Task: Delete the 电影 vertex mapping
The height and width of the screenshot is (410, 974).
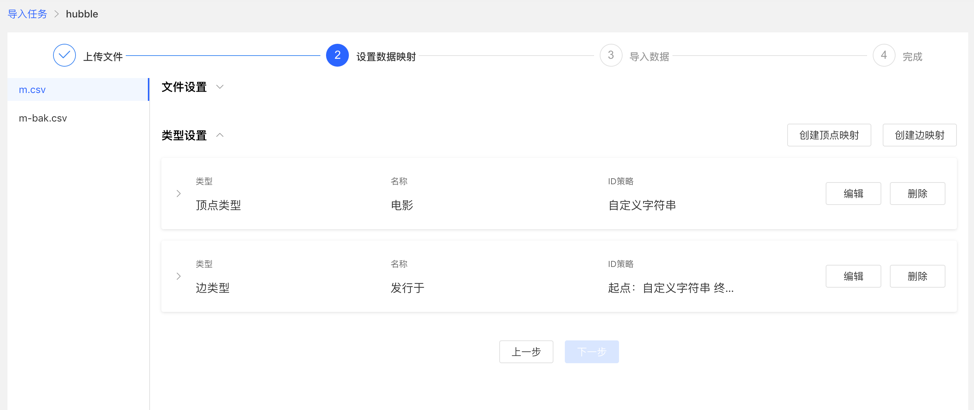Action: pos(917,194)
